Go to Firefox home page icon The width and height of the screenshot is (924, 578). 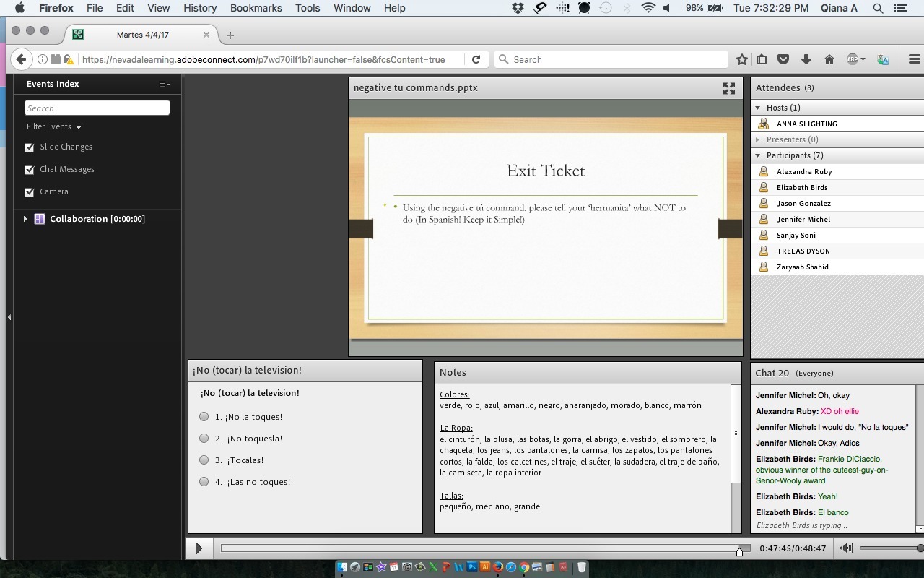tap(829, 60)
